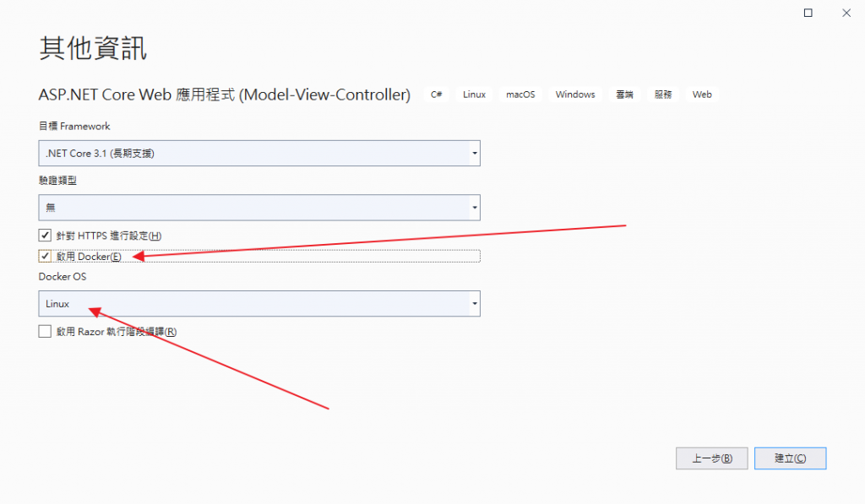Screen dimensions: 865x504
Task: Click the Linux tag in header
Action: (474, 95)
